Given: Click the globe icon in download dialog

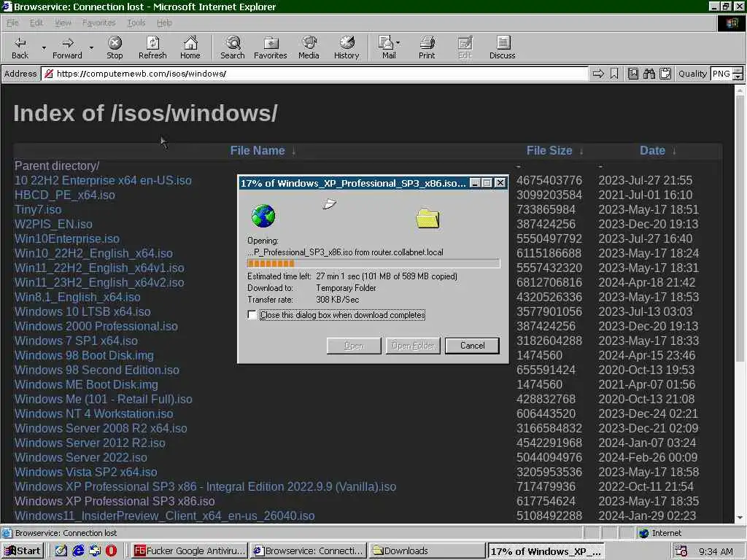Looking at the screenshot, I should click(x=263, y=216).
